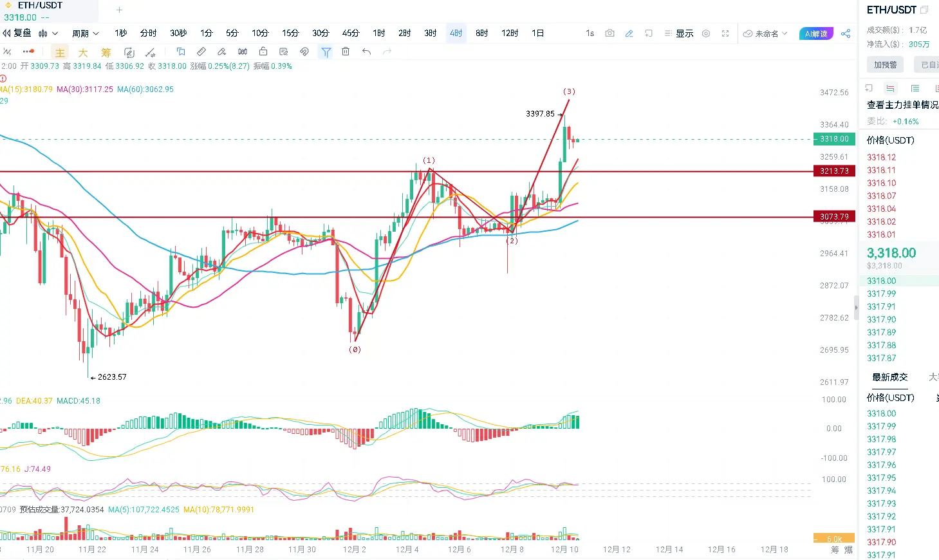Click the 加预警 alert button
Image resolution: width=939 pixels, height=560 pixels.
pyautogui.click(x=885, y=64)
